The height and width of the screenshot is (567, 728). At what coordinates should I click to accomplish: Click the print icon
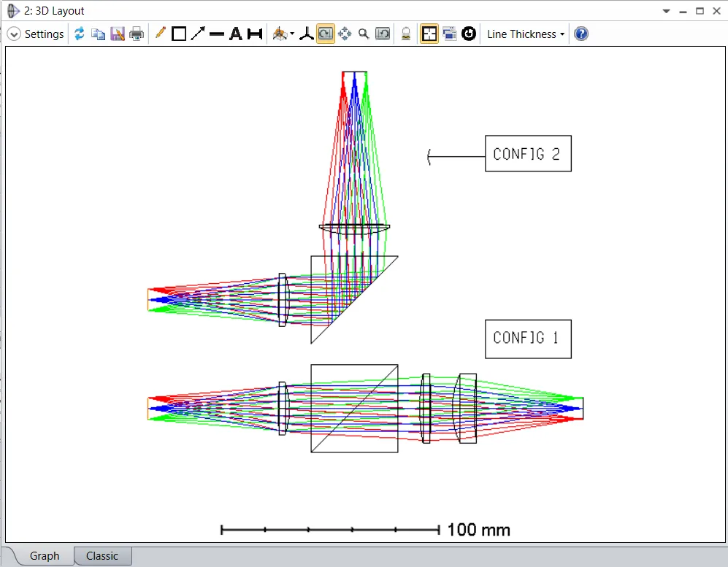pyautogui.click(x=137, y=34)
